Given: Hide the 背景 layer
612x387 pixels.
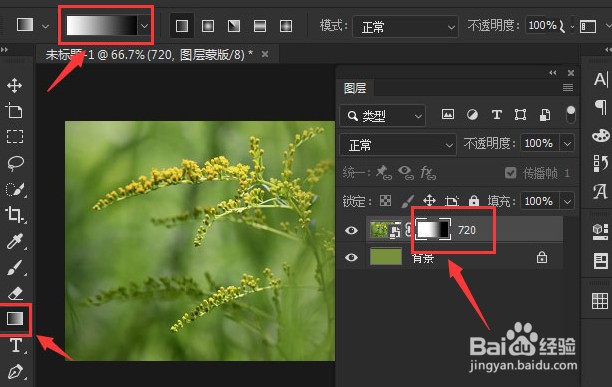Looking at the screenshot, I should pos(351,257).
